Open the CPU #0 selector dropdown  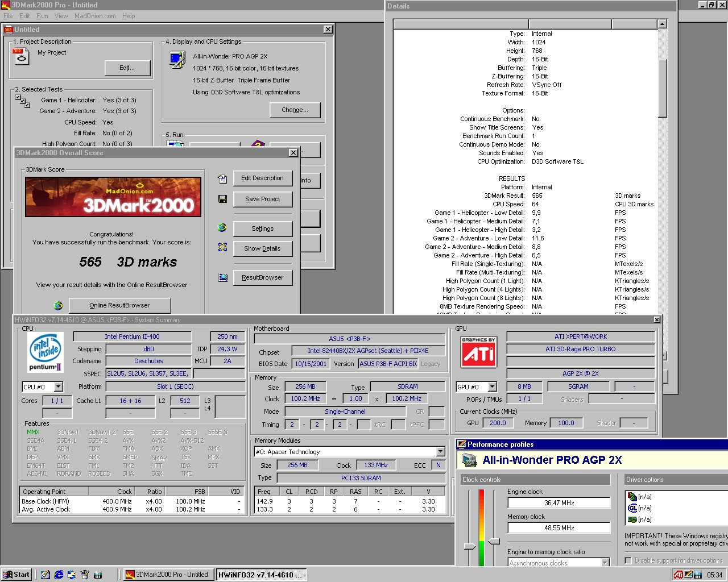pos(58,387)
